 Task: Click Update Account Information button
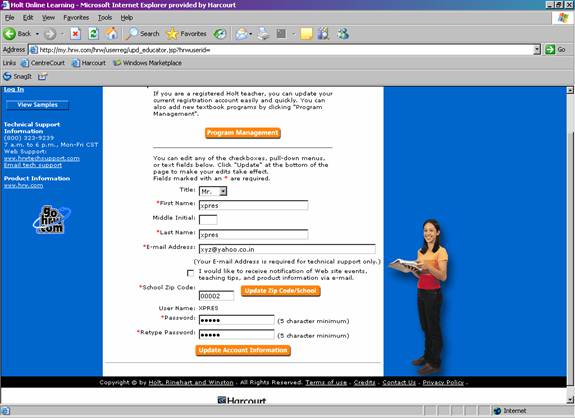click(x=243, y=350)
